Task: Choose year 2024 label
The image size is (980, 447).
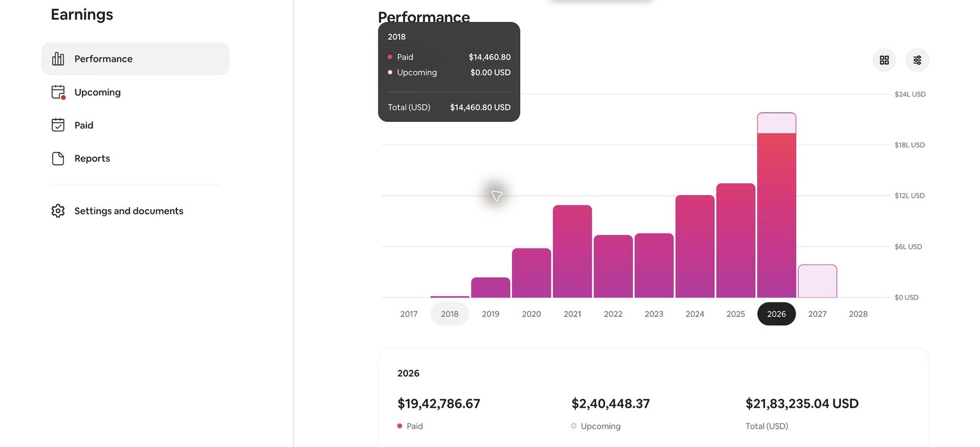Action: (x=695, y=314)
